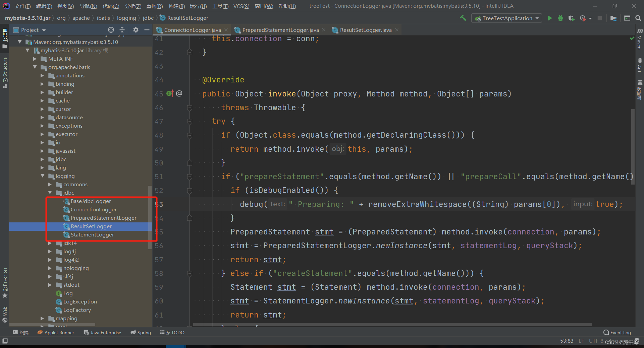Open the Favorites tool window
The width and height of the screenshot is (644, 348).
click(x=5, y=283)
